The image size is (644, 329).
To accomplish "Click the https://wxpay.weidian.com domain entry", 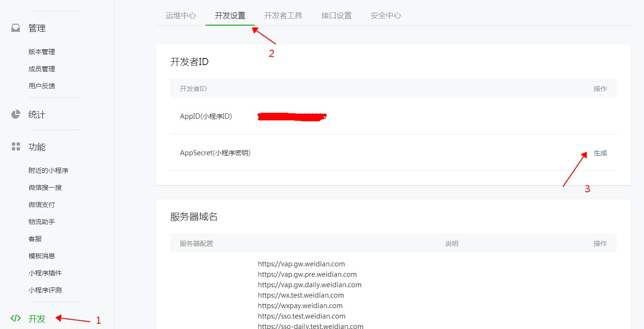I will pyautogui.click(x=300, y=305).
